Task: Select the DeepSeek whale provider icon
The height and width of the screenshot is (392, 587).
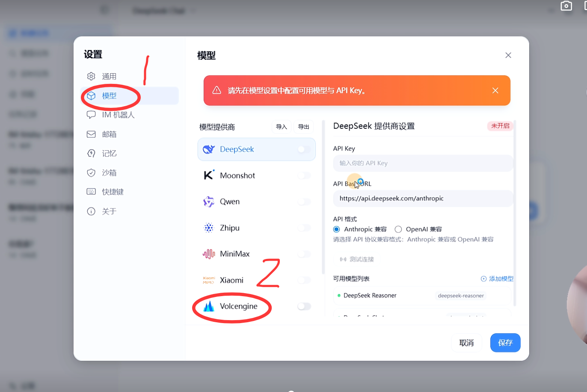Action: pyautogui.click(x=208, y=149)
